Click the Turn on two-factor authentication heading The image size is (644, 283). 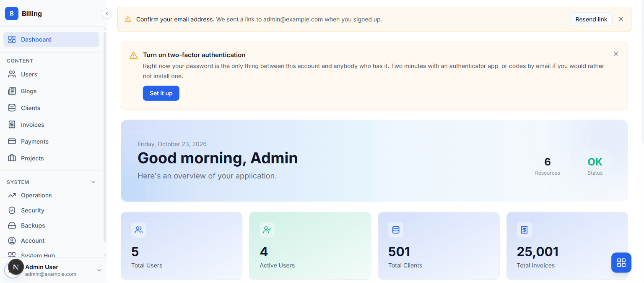click(x=194, y=55)
